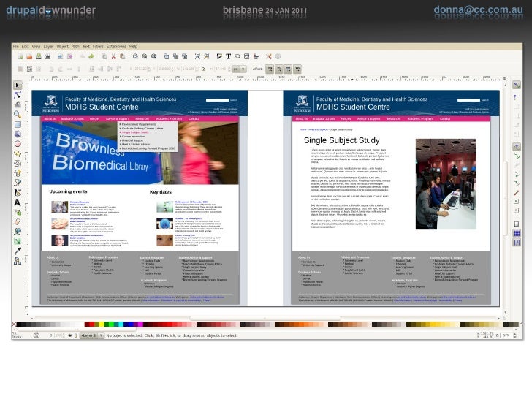Cut selection using scissors icon
532x399 pixels.
coord(114,57)
